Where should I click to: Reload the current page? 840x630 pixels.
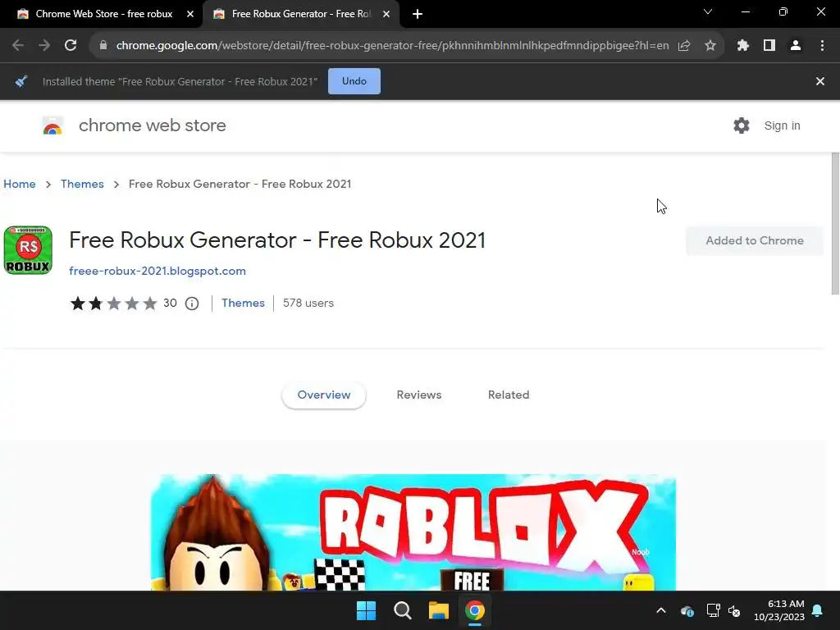(x=71, y=46)
